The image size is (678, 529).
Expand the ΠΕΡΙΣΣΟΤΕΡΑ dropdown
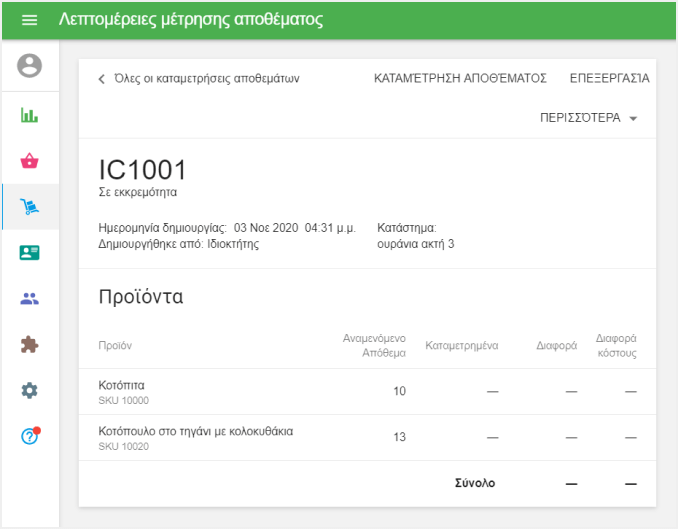click(588, 118)
